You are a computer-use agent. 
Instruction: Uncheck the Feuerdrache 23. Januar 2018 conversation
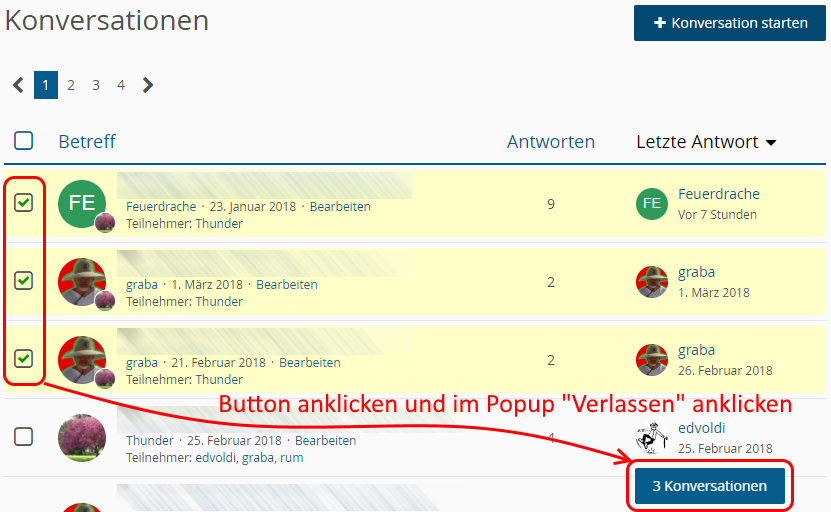point(23,202)
